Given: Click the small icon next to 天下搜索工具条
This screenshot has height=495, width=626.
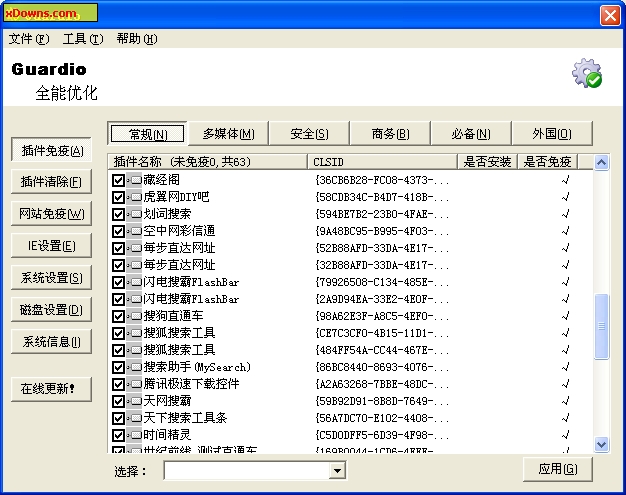Looking at the screenshot, I should pos(136,418).
